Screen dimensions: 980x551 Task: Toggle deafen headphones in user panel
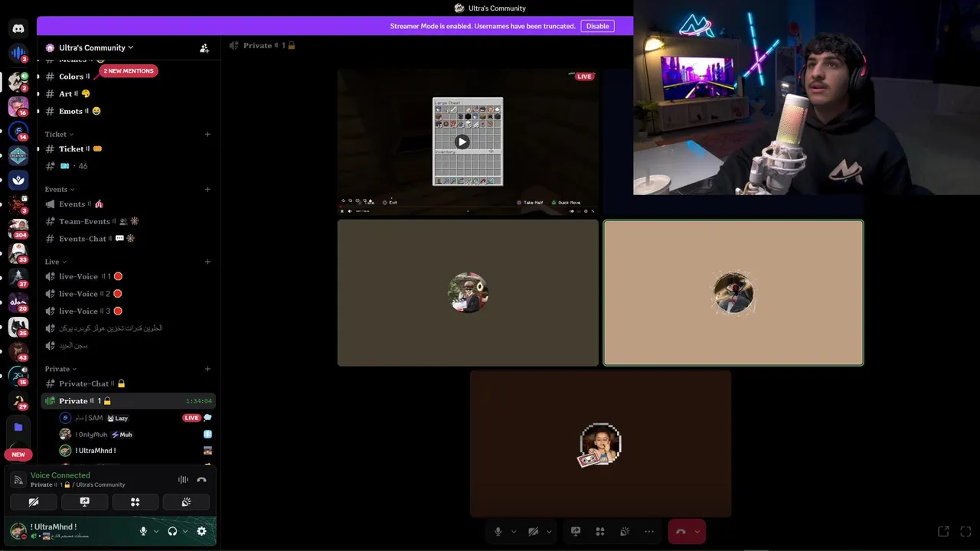tap(172, 531)
